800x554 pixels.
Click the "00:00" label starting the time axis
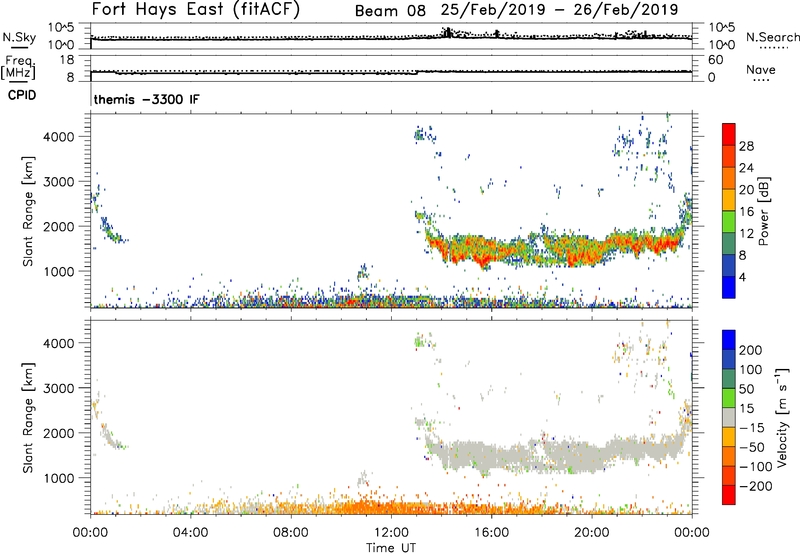[90, 533]
